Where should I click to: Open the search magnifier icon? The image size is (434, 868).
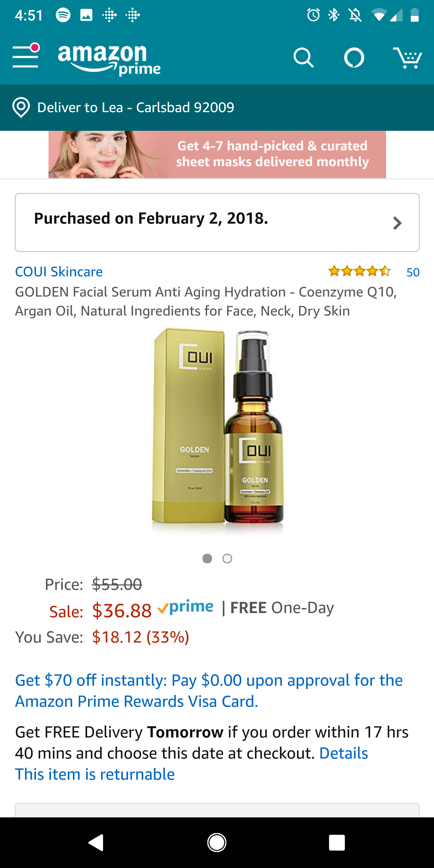pyautogui.click(x=303, y=58)
